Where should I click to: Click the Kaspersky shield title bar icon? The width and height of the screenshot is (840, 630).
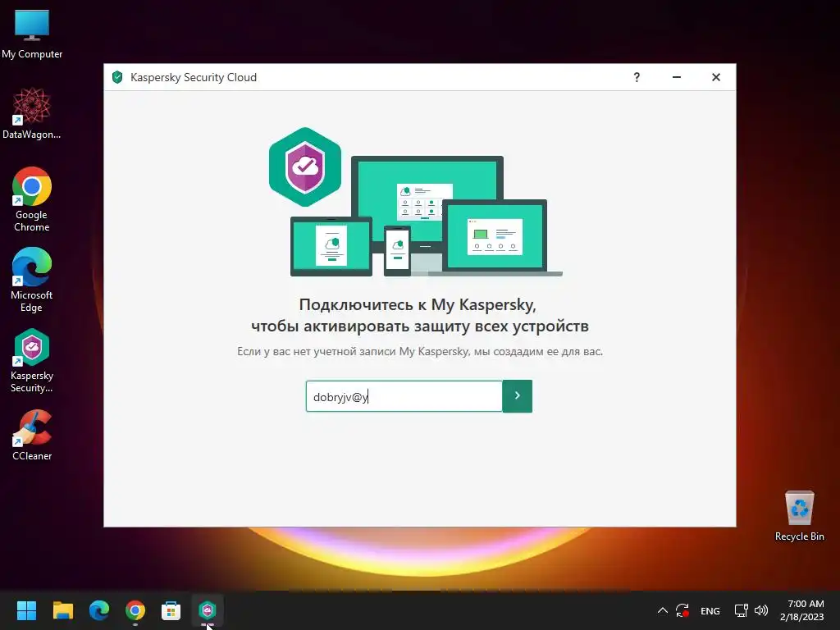[117, 77]
